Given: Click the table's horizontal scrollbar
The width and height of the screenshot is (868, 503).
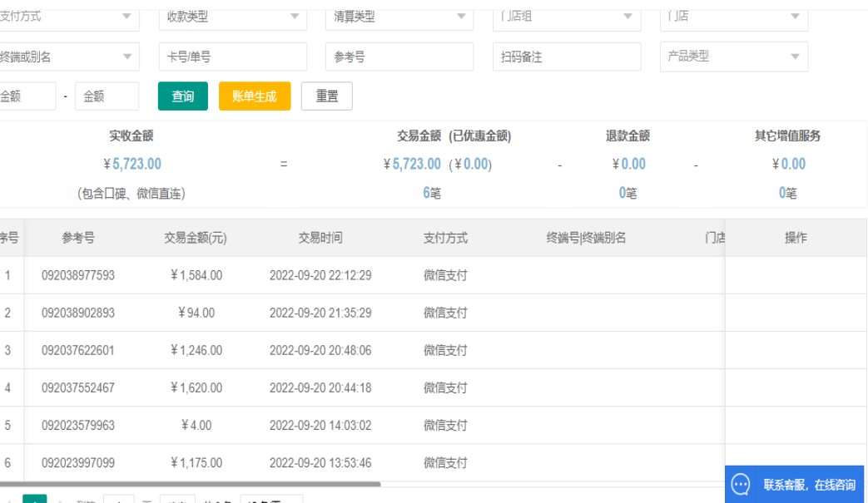Looking at the screenshot, I should [x=190, y=483].
